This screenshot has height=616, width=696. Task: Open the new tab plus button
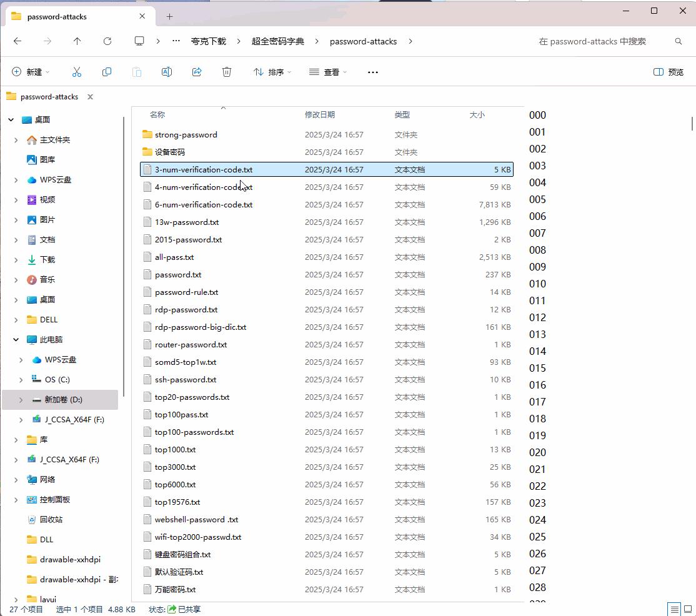[169, 17]
